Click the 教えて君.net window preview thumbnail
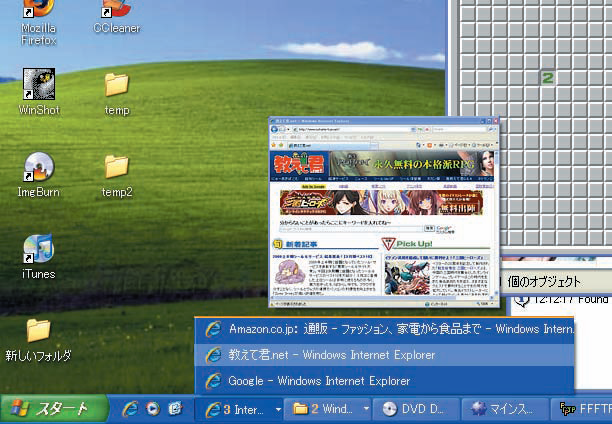 [384, 212]
